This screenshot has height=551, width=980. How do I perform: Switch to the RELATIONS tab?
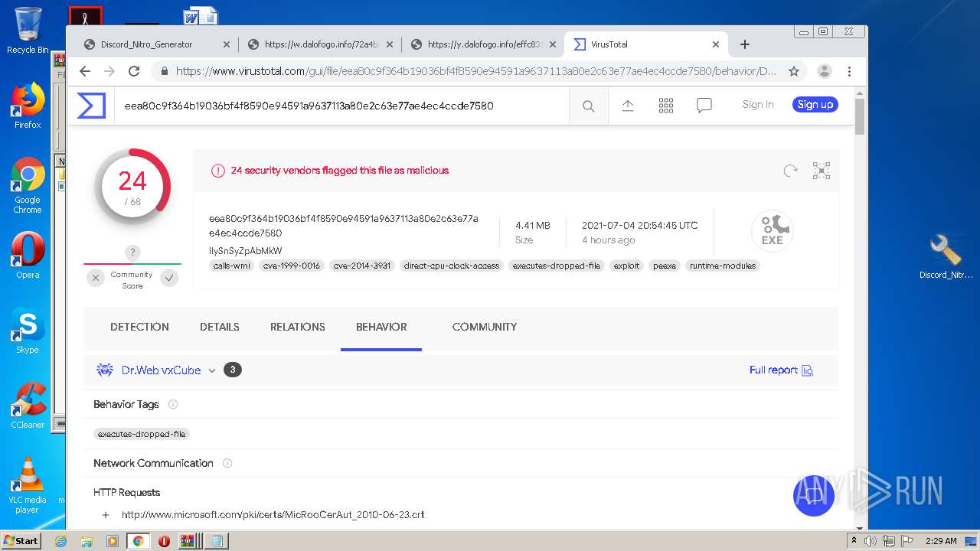tap(298, 327)
